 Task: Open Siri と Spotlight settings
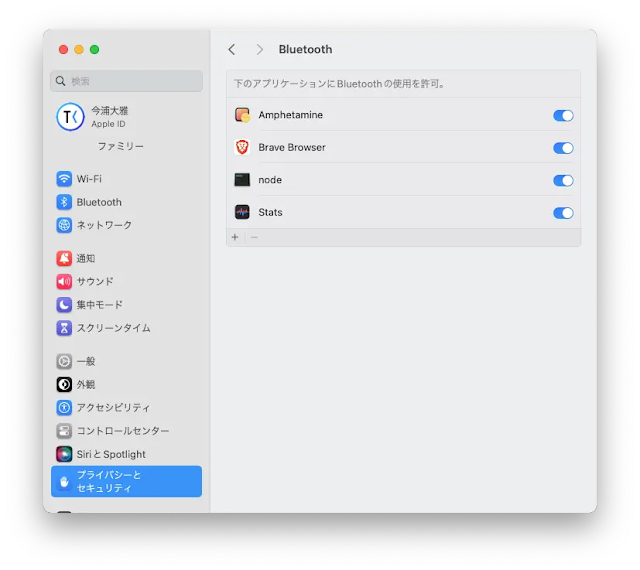pyautogui.click(x=127, y=454)
